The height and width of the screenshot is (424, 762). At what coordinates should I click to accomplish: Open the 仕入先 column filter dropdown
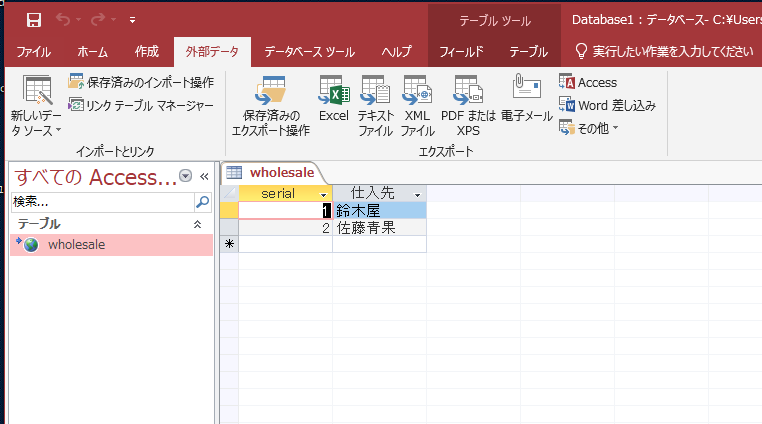pyautogui.click(x=417, y=194)
